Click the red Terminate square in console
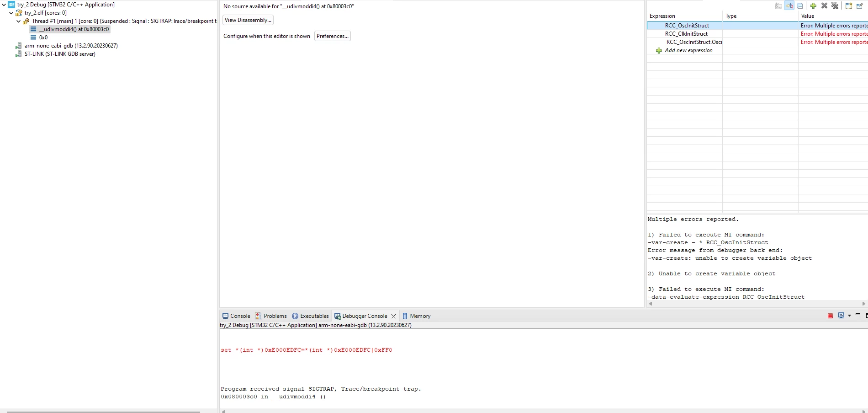The height and width of the screenshot is (413, 868). click(x=830, y=316)
